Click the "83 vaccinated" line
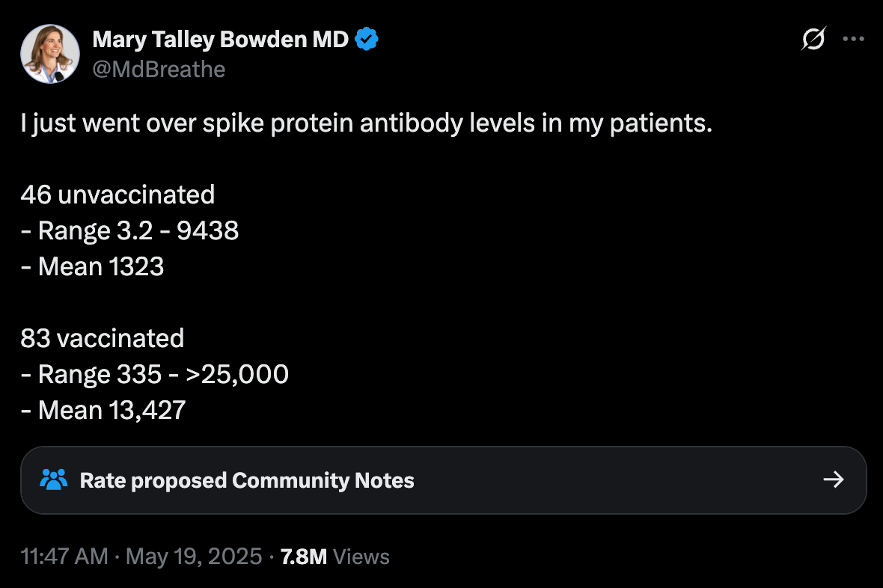Image resolution: width=883 pixels, height=588 pixels. pos(103,338)
